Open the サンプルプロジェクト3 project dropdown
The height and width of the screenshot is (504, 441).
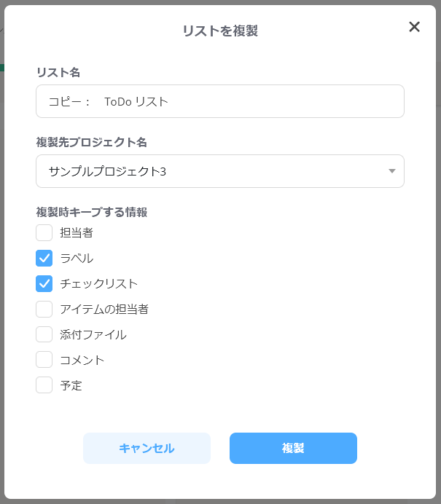pyautogui.click(x=220, y=171)
